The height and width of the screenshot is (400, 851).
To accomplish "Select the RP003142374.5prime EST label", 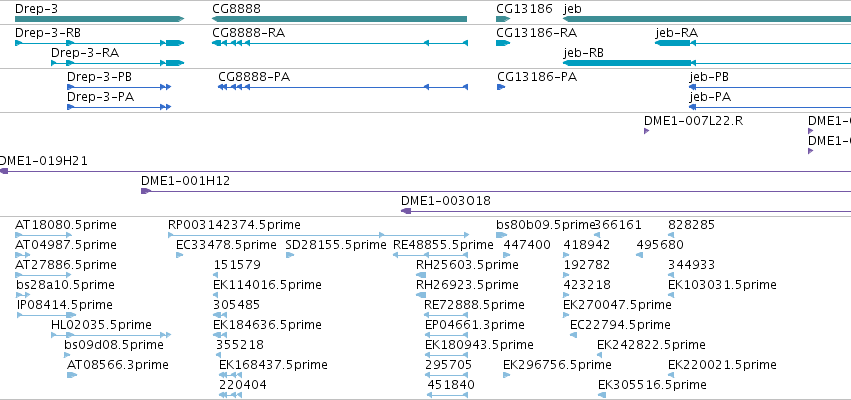I will click(x=234, y=225).
